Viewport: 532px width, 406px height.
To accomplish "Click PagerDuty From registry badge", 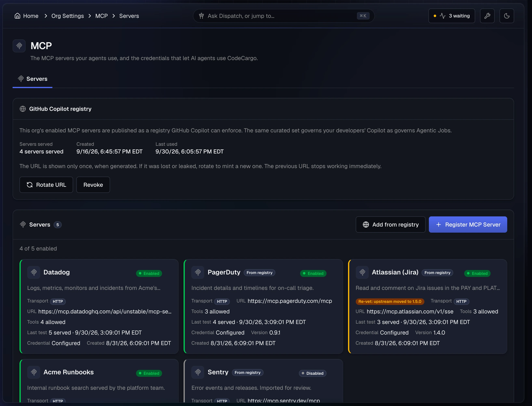I will point(259,273).
